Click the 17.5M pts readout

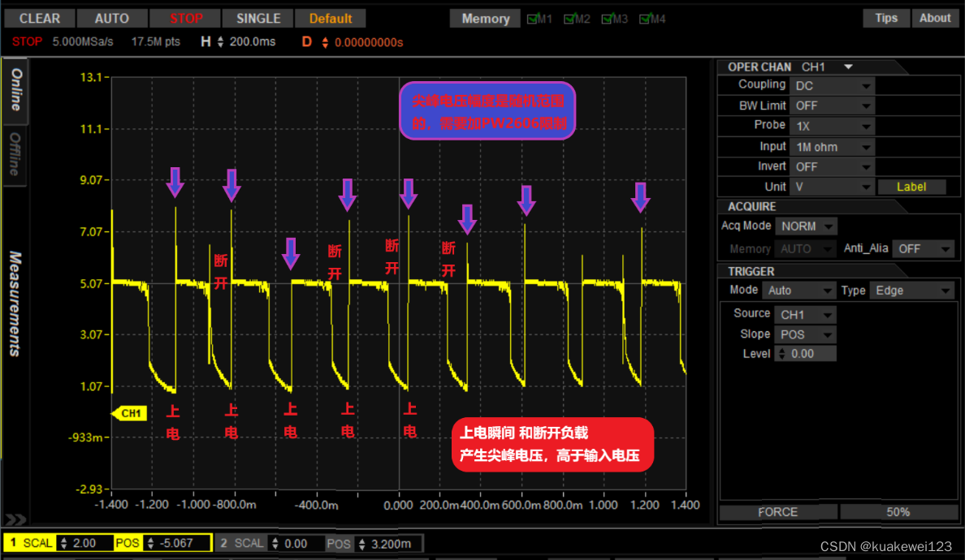156,42
